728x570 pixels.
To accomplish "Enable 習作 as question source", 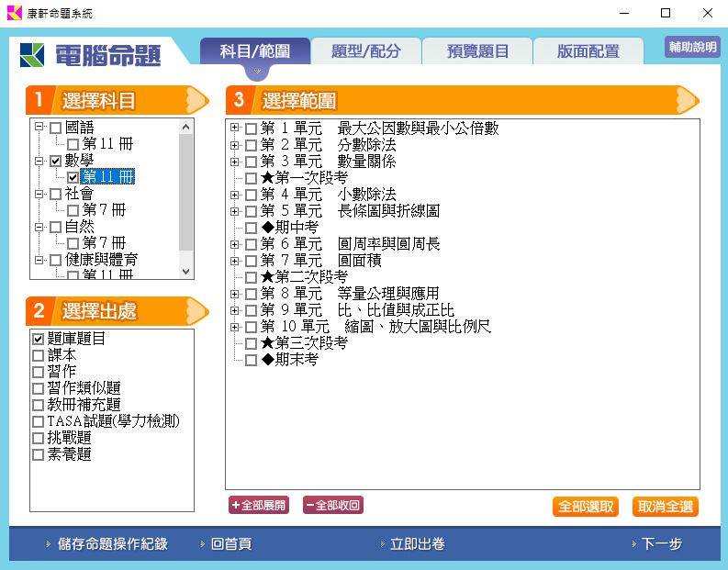I will pos(38,372).
